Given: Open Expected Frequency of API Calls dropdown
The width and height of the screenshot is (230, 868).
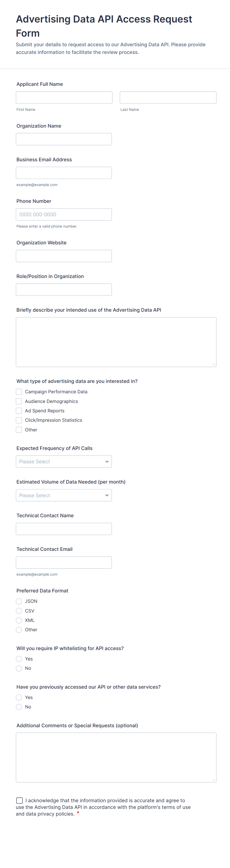Looking at the screenshot, I should pos(64,462).
